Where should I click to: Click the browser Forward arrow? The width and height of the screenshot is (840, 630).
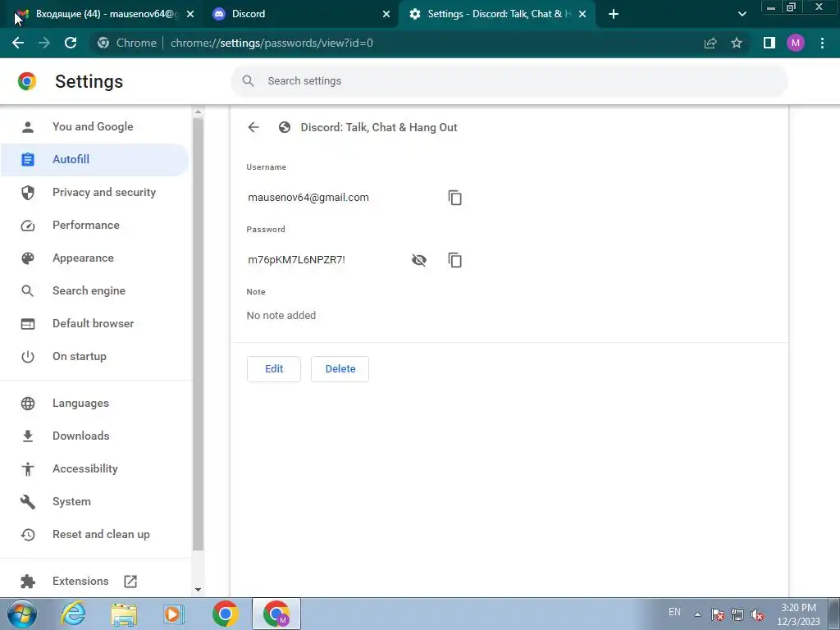(44, 43)
